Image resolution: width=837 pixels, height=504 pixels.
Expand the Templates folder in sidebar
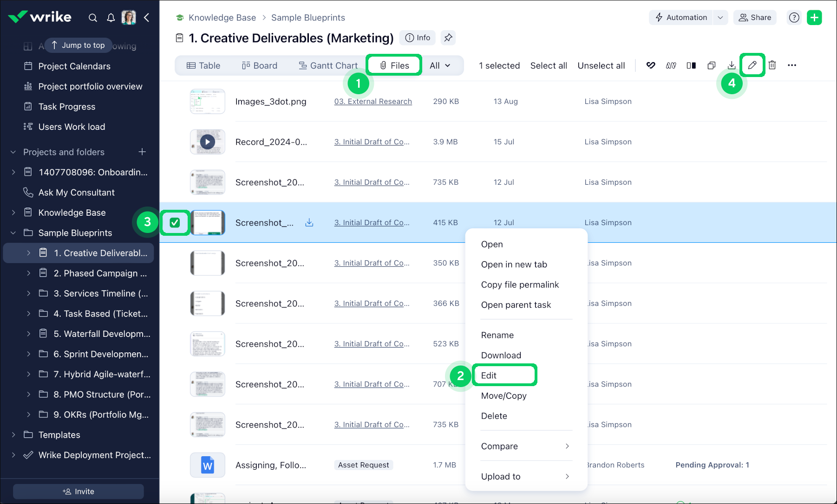pyautogui.click(x=13, y=435)
